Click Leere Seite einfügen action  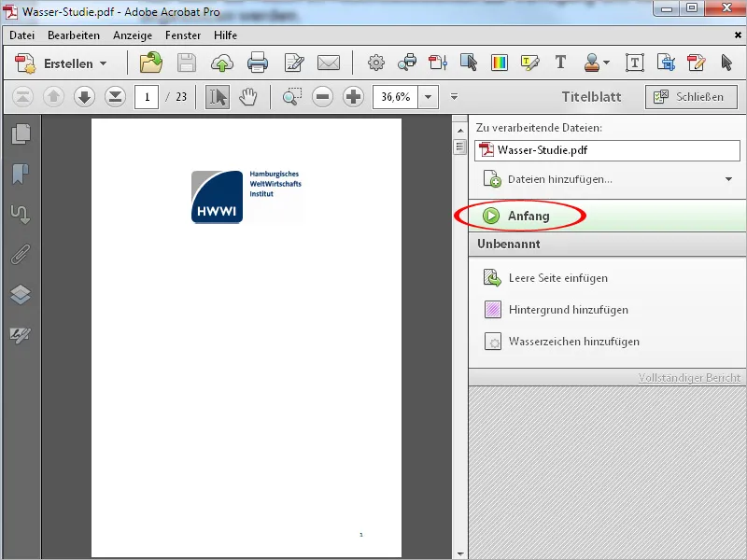coord(545,277)
